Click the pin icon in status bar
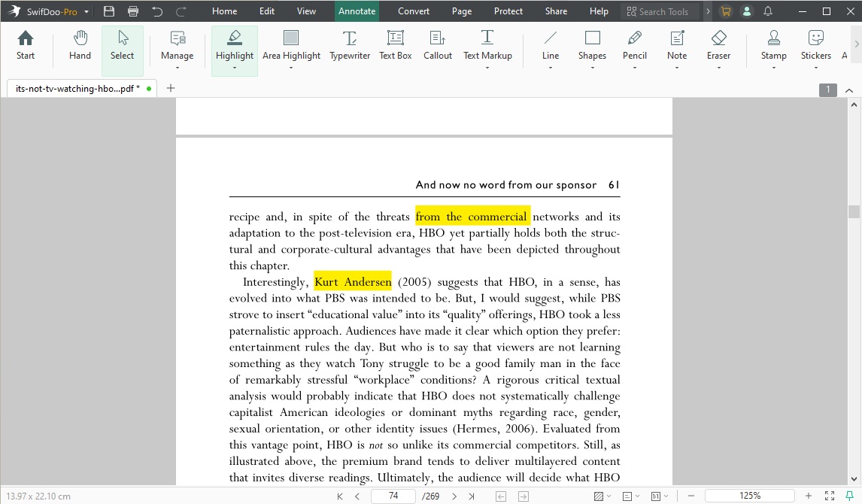This screenshot has width=862, height=504. pyautogui.click(x=849, y=496)
